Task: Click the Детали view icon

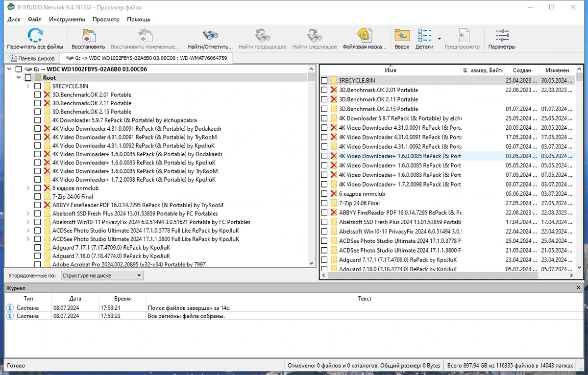Action: pyautogui.click(x=424, y=35)
